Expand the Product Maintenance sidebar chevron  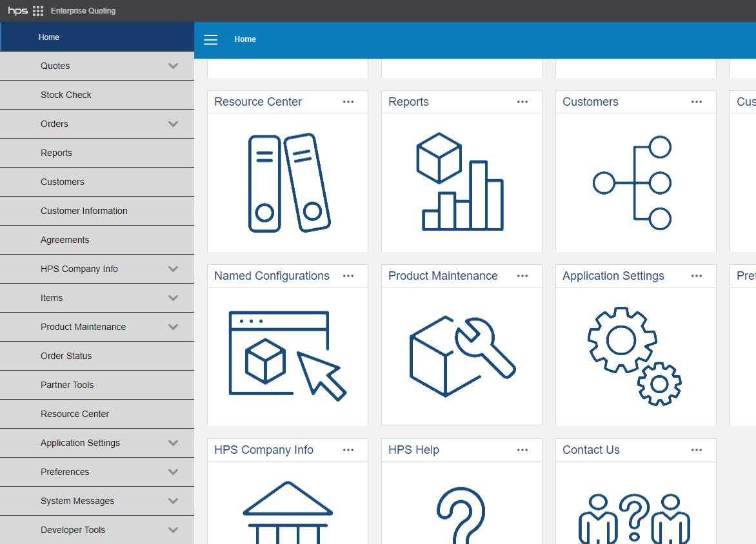(x=173, y=327)
